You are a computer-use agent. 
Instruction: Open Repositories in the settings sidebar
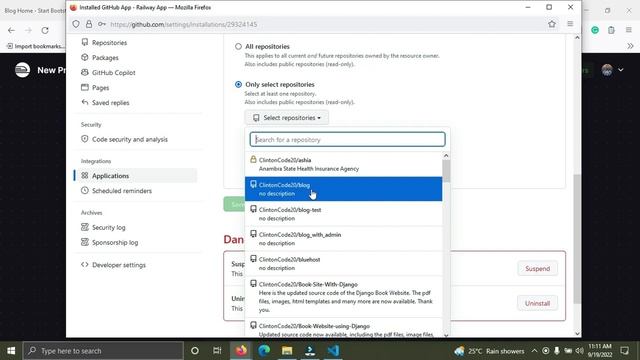109,42
